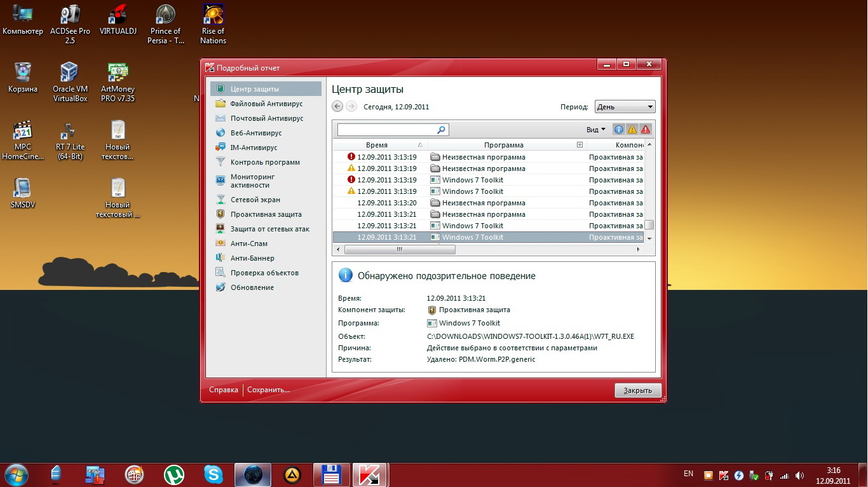
Task: Open the Анти-Спам report section
Action: coord(248,243)
